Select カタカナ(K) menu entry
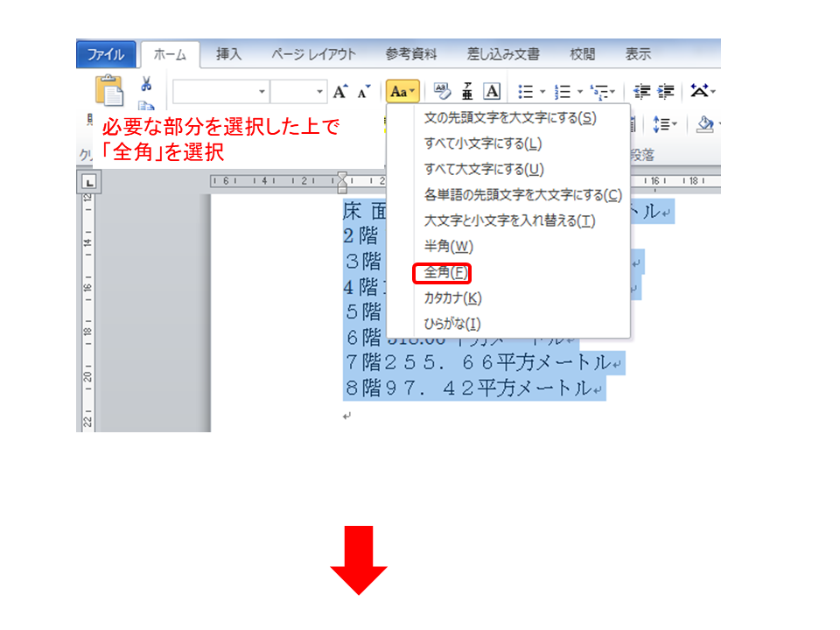The width and height of the screenshot is (840, 630). point(452,298)
